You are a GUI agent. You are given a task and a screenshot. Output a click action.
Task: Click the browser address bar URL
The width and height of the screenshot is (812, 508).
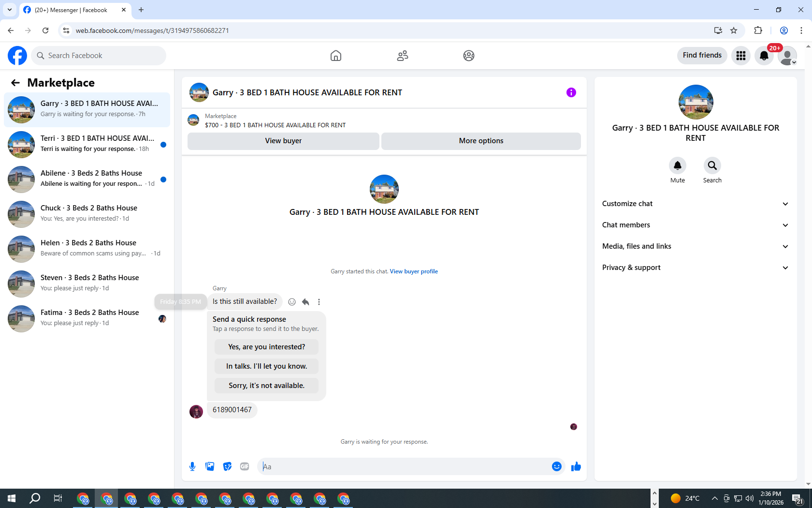(x=152, y=30)
